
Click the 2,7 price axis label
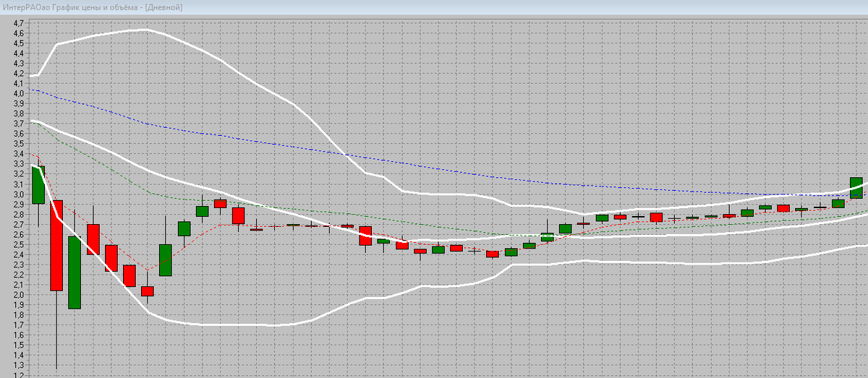point(19,225)
